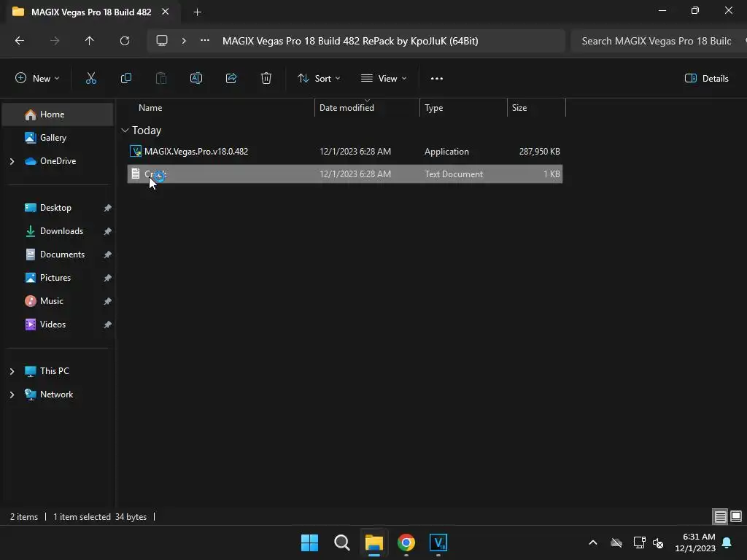Screen dimensions: 747x560
Task: Show hidden system tray icons
Action: pyautogui.click(x=593, y=542)
